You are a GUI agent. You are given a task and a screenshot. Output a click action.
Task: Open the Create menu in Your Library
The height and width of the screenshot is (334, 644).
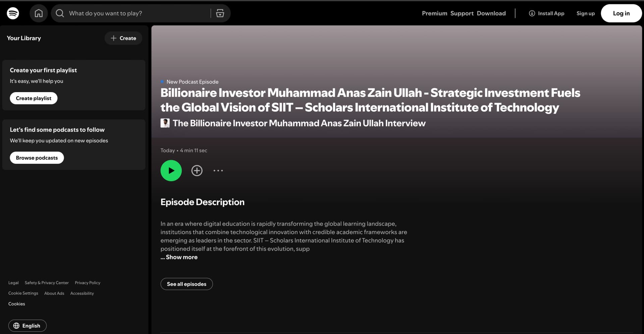click(123, 38)
